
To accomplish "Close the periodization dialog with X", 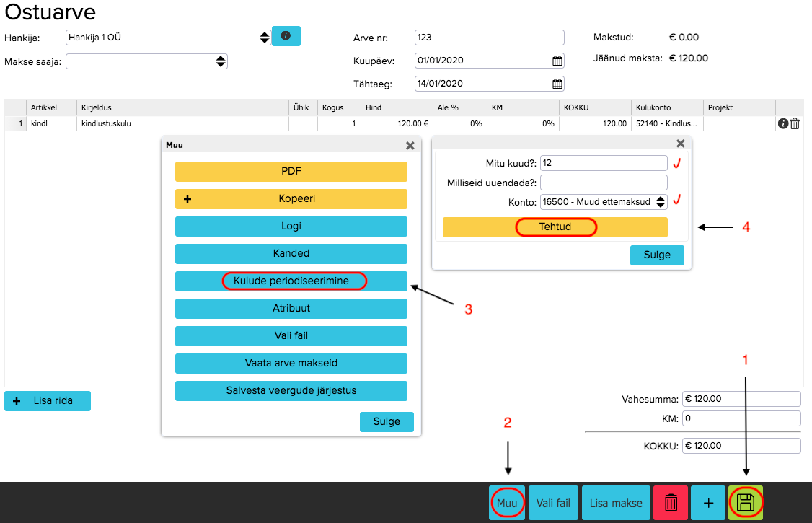I will coord(680,144).
